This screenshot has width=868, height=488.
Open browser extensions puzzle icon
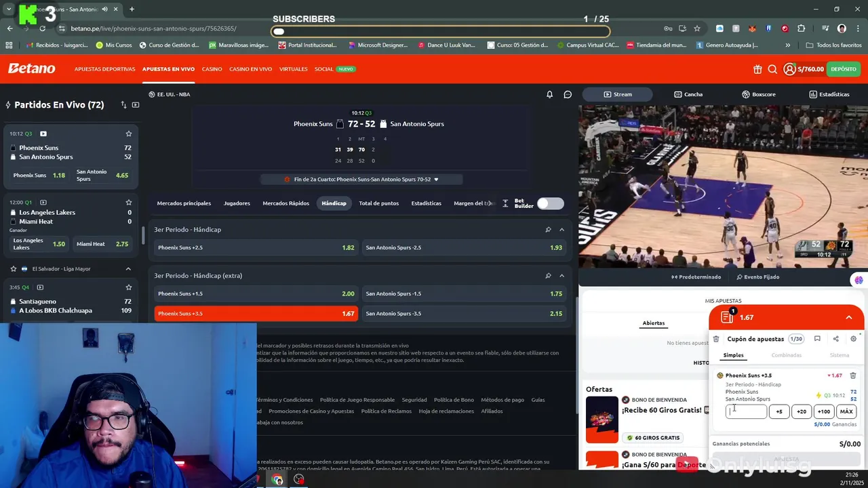click(x=802, y=28)
